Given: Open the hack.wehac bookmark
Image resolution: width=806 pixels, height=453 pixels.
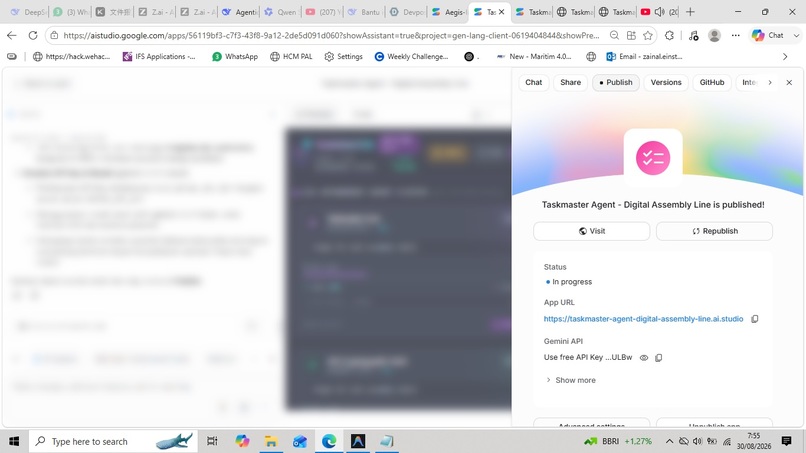Looking at the screenshot, I should point(71,57).
